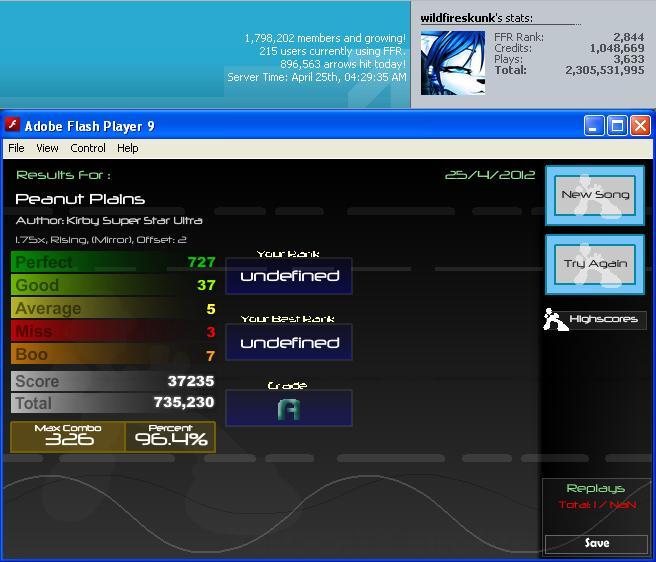Click the Perfect count green bar
The height and width of the screenshot is (562, 656).
tap(113, 262)
